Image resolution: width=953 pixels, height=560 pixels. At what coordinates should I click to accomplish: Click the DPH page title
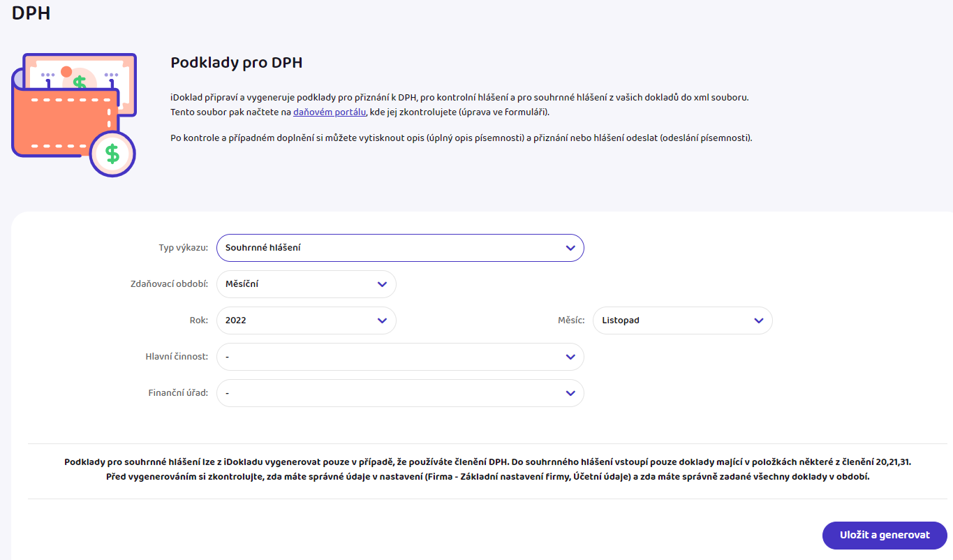click(31, 13)
